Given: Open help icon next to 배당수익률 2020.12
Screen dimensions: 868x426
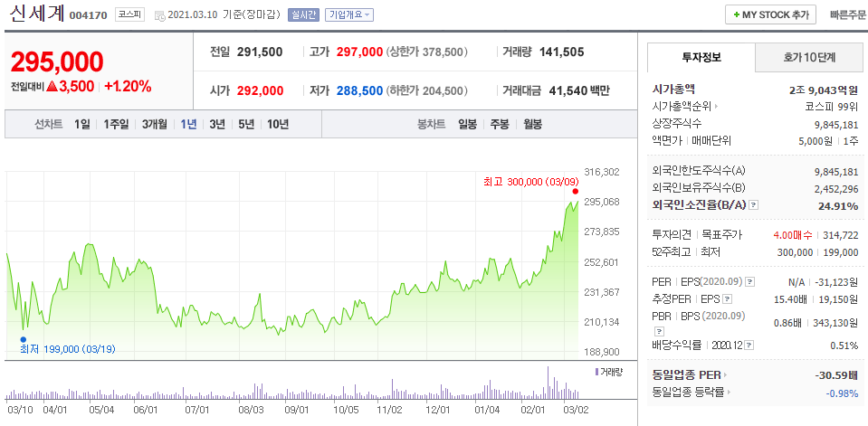Looking at the screenshot, I should coord(749,346).
